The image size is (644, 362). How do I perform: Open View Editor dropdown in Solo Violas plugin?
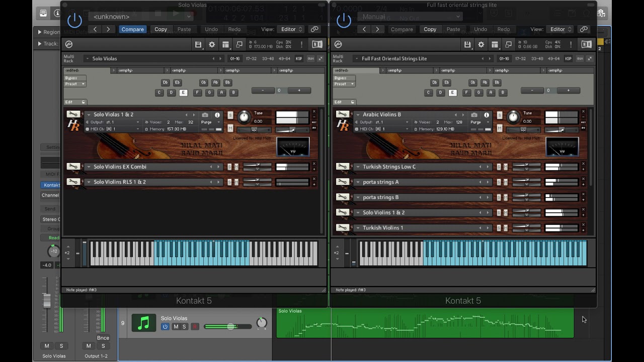pyautogui.click(x=292, y=29)
